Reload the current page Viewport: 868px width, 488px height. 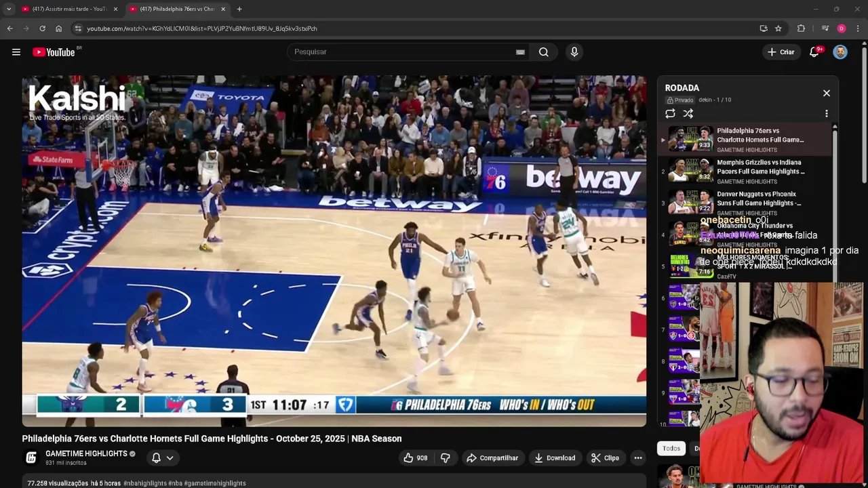[x=42, y=28]
